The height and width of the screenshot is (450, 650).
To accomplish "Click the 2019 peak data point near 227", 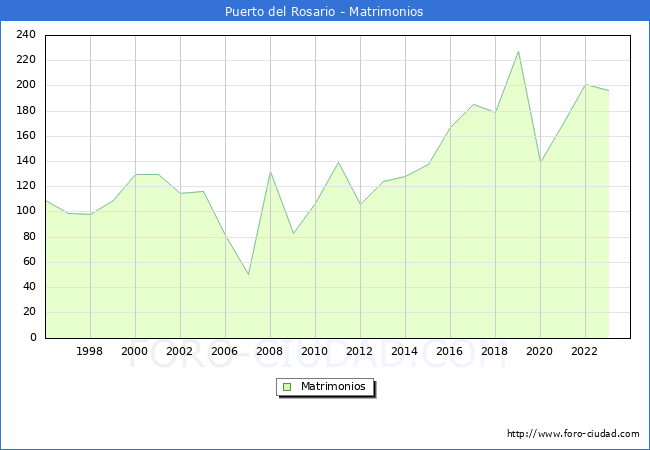I will [x=518, y=52].
